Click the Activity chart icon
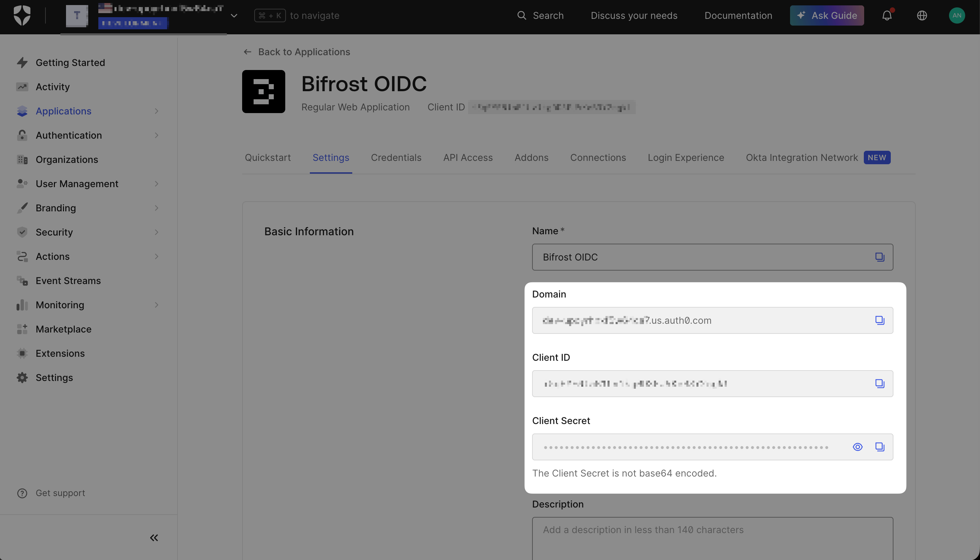This screenshot has height=560, width=980. click(22, 86)
